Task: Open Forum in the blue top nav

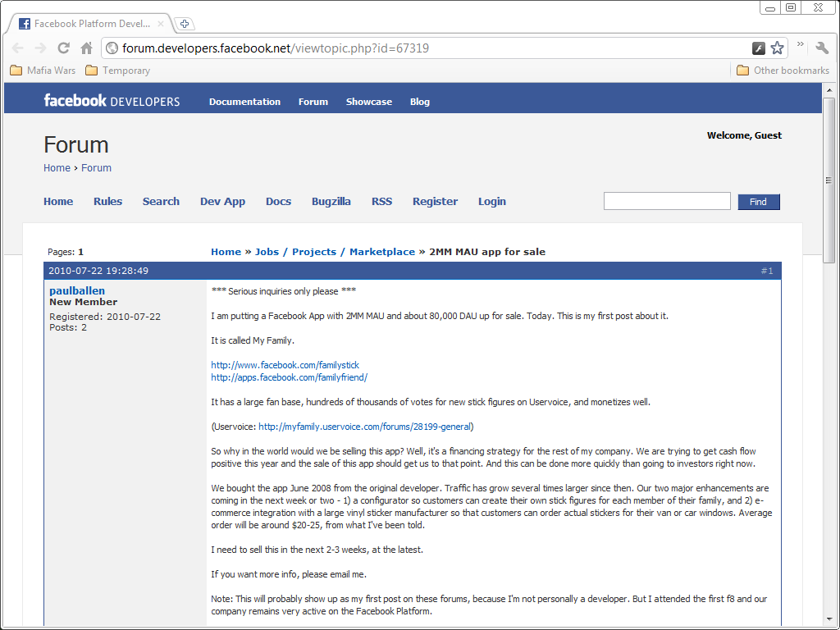Action: point(313,102)
